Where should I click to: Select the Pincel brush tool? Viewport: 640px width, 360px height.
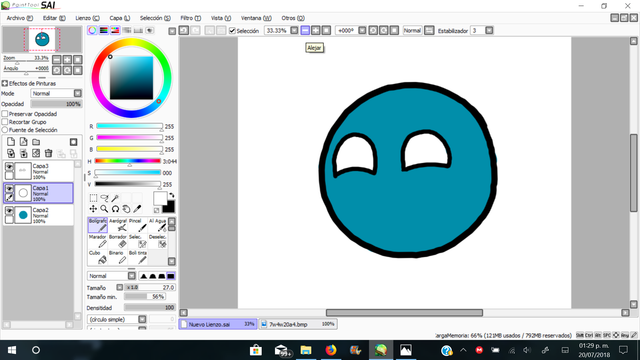click(x=138, y=225)
